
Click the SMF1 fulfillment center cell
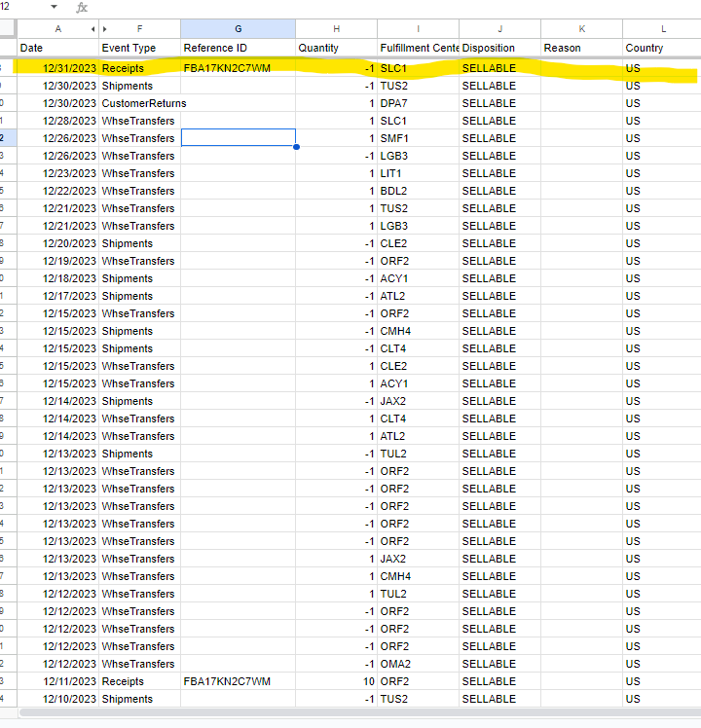point(418,138)
